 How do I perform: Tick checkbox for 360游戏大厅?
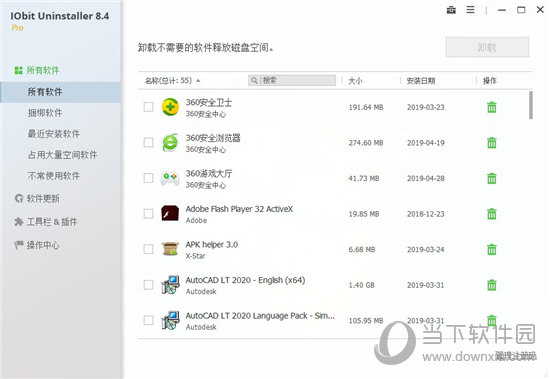click(148, 178)
